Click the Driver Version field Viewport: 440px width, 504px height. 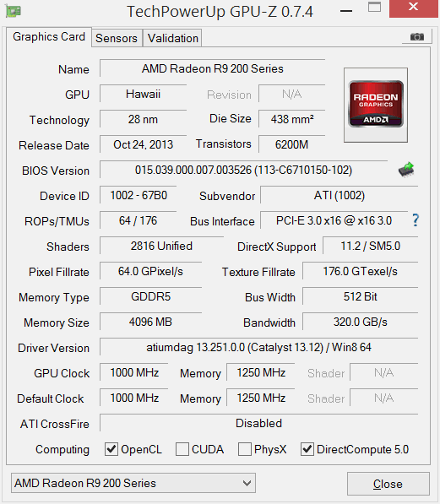(259, 347)
